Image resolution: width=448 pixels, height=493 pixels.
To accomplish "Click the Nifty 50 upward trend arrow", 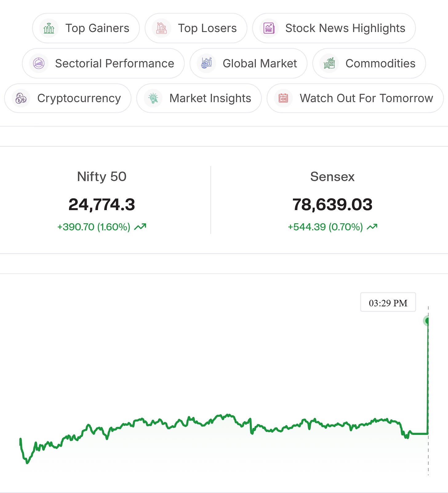I will point(140,227).
